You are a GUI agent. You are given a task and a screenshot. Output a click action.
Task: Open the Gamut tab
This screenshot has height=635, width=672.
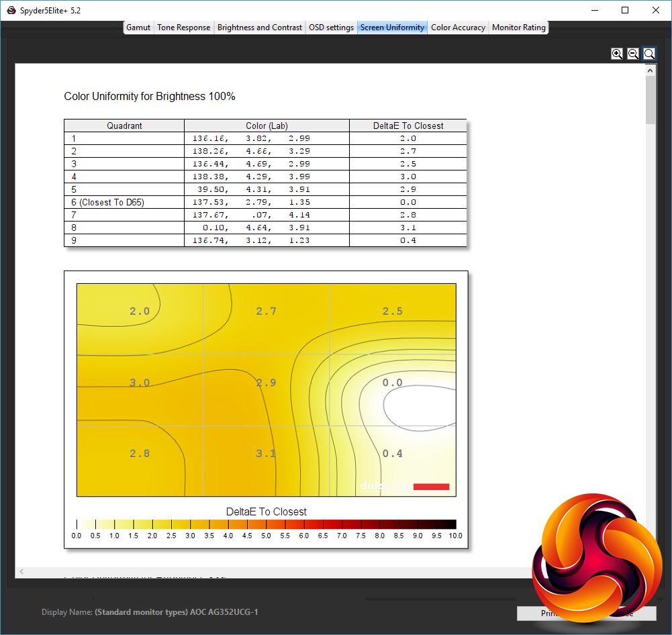tap(138, 28)
